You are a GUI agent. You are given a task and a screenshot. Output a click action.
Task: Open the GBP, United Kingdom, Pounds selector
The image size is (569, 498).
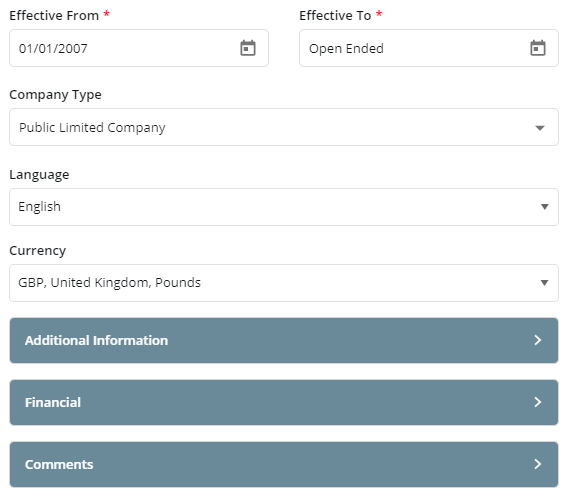pyautogui.click(x=284, y=283)
